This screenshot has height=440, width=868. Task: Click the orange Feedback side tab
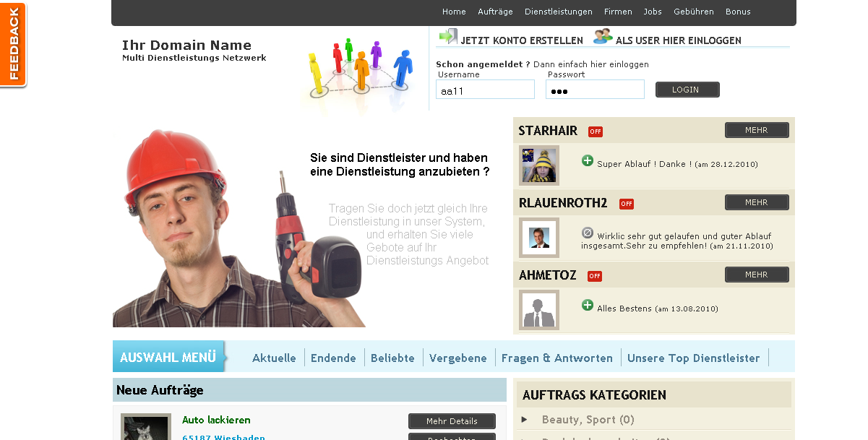point(14,45)
